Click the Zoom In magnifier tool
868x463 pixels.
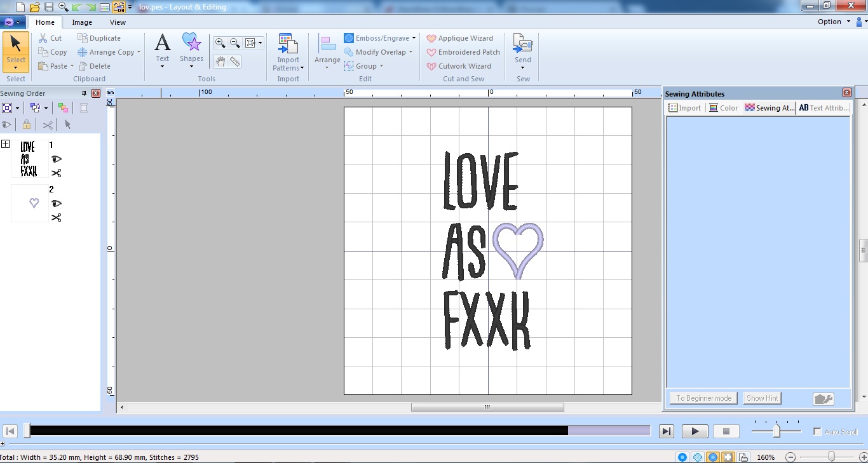220,43
